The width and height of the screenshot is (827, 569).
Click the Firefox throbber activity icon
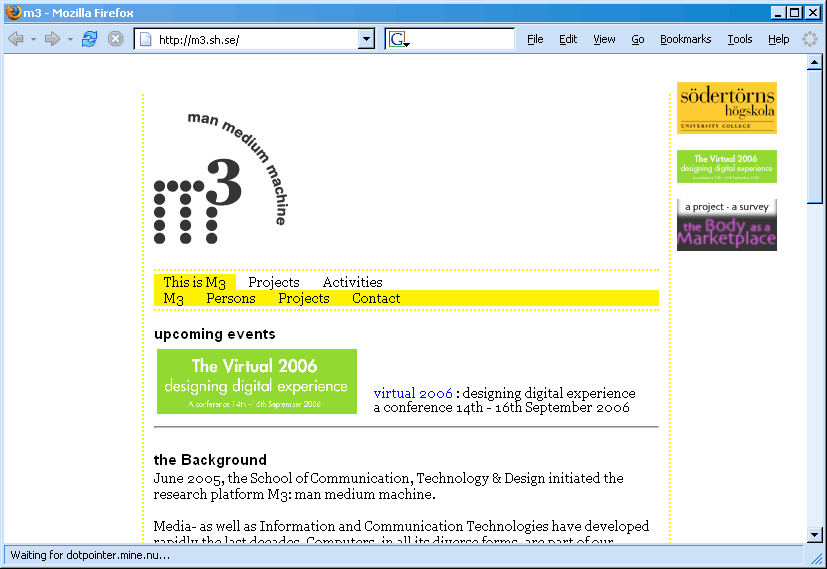pyautogui.click(x=810, y=39)
